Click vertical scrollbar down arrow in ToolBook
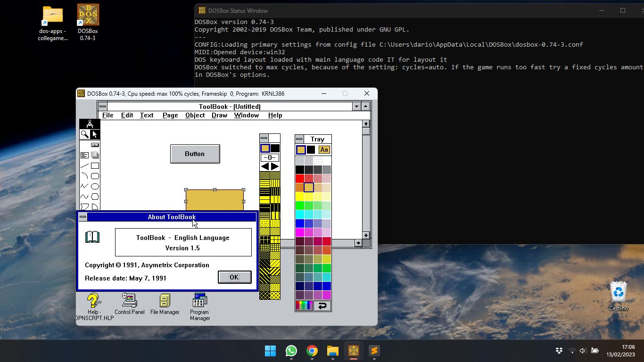 pyautogui.click(x=366, y=235)
